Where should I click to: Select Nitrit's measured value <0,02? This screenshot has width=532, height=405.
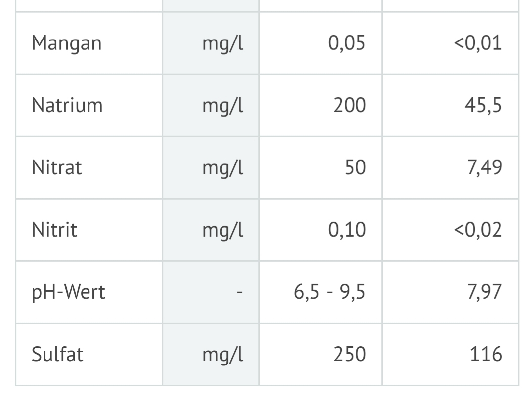tap(478, 230)
